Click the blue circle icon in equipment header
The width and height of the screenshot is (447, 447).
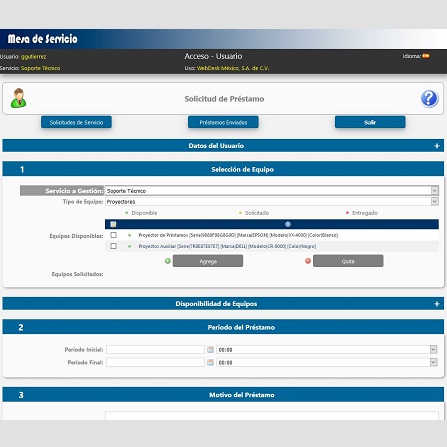click(288, 224)
